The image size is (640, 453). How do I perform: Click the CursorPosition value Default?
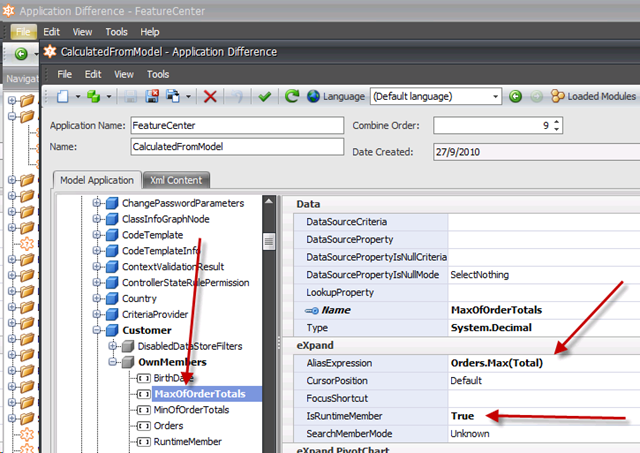(x=466, y=381)
